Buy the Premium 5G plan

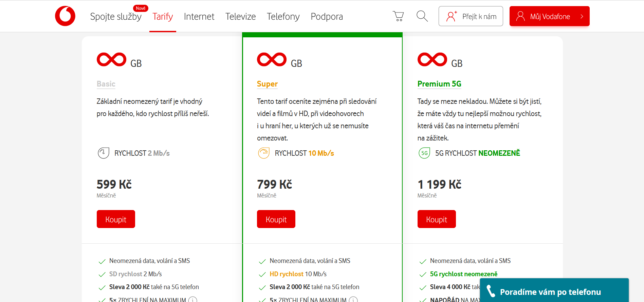click(436, 219)
